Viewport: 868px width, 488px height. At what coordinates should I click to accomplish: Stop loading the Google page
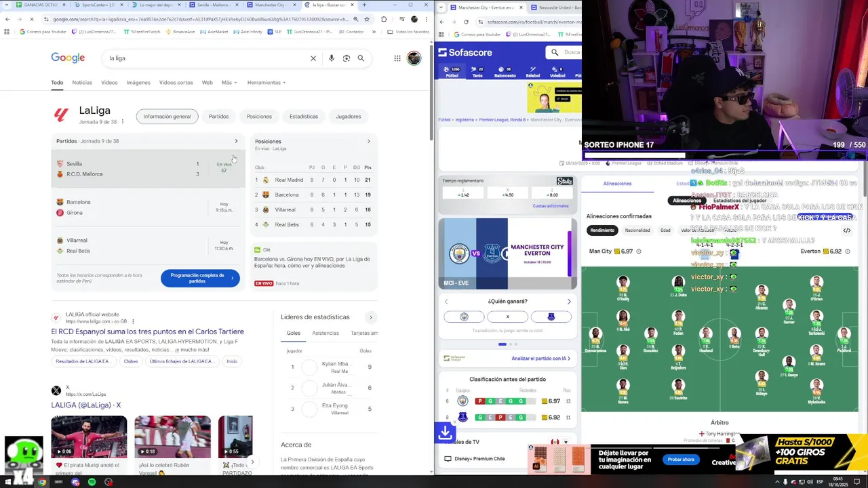pyautogui.click(x=32, y=19)
